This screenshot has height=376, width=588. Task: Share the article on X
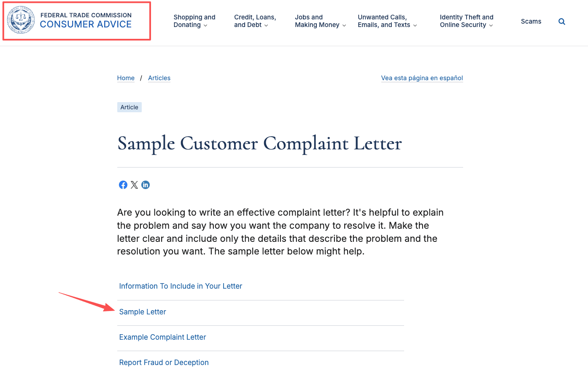[134, 185]
